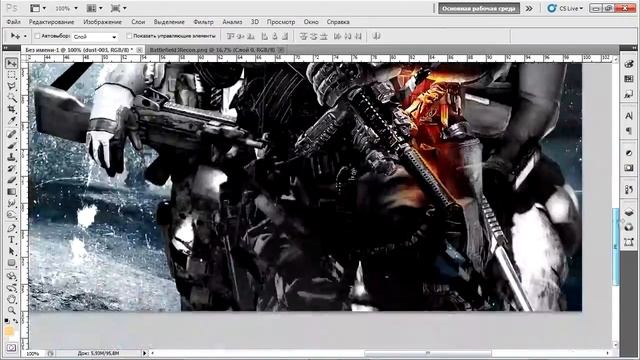
Task: Select the Pen tool
Action: (11, 228)
